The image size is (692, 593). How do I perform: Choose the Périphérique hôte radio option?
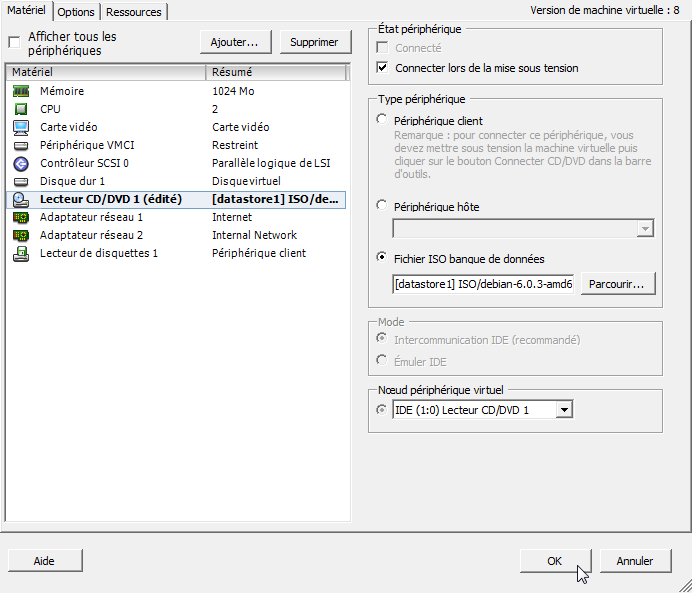tap(382, 206)
